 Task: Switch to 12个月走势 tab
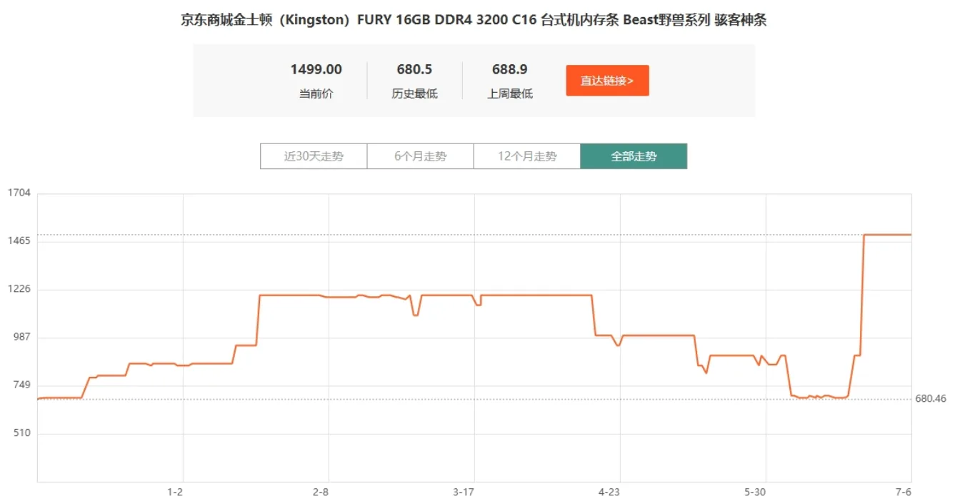[527, 156]
